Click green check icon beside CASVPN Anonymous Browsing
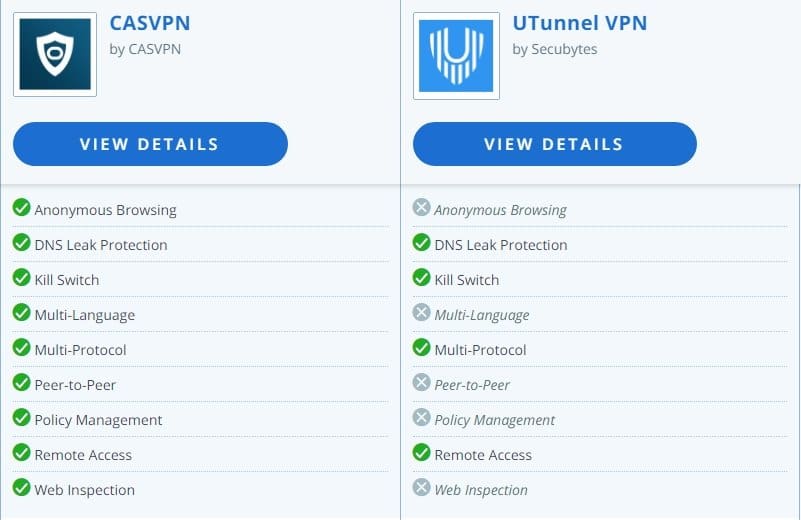 [x=21, y=208]
